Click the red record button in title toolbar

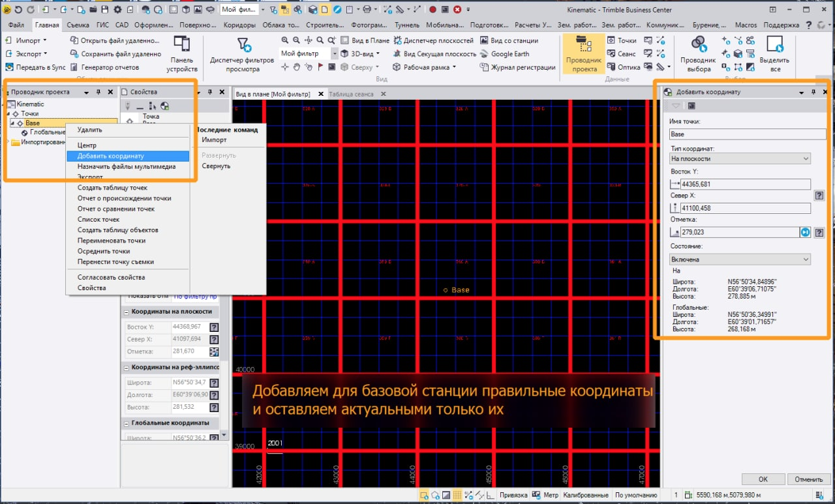coord(433,10)
